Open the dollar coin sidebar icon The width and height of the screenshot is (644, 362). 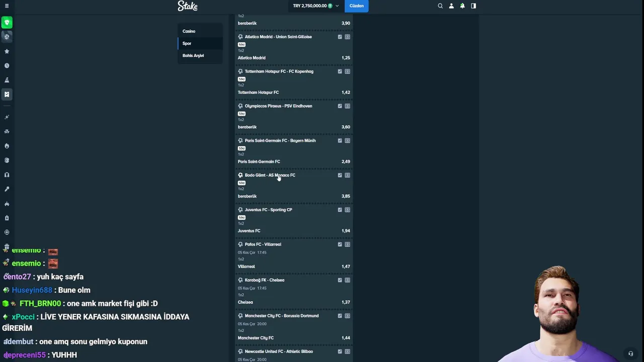tap(7, 160)
